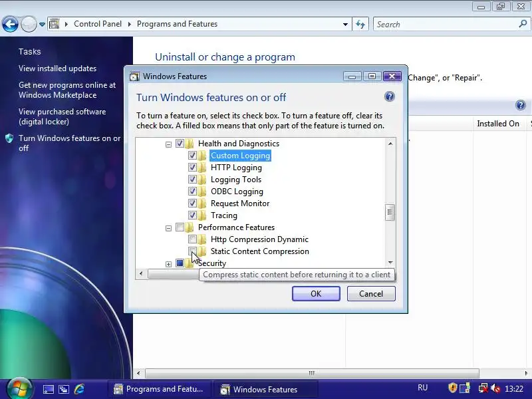This screenshot has width=532, height=399.
Task: Select Custom Logging tree item
Action: coord(240,156)
